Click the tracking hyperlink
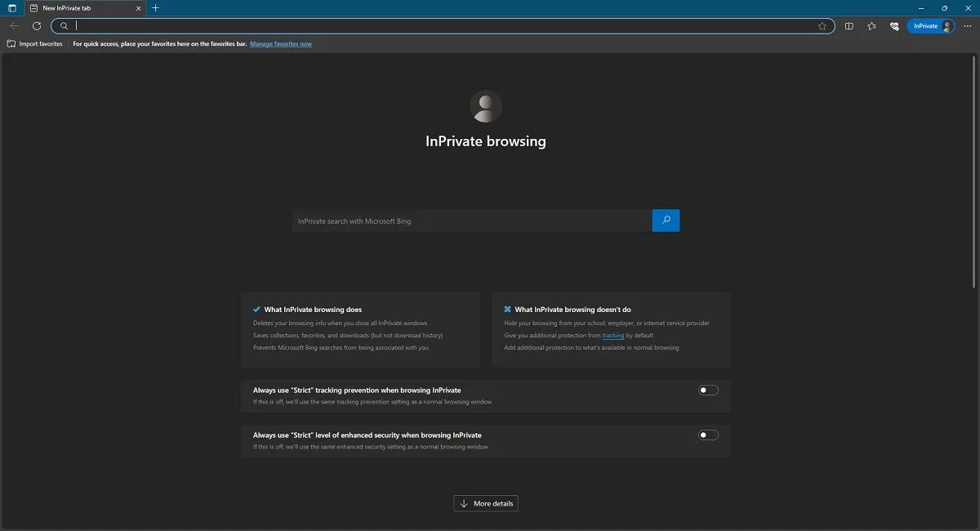 (613, 335)
